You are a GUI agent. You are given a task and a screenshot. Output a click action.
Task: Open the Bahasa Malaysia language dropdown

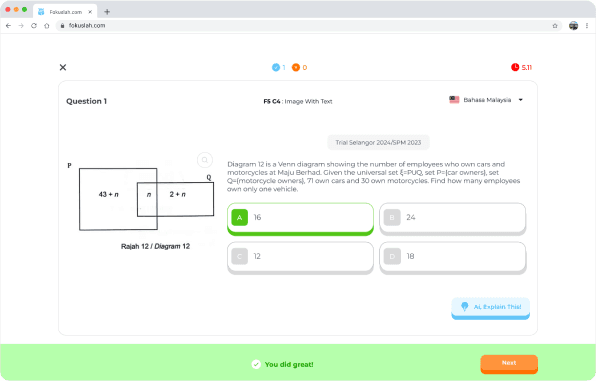coord(486,100)
